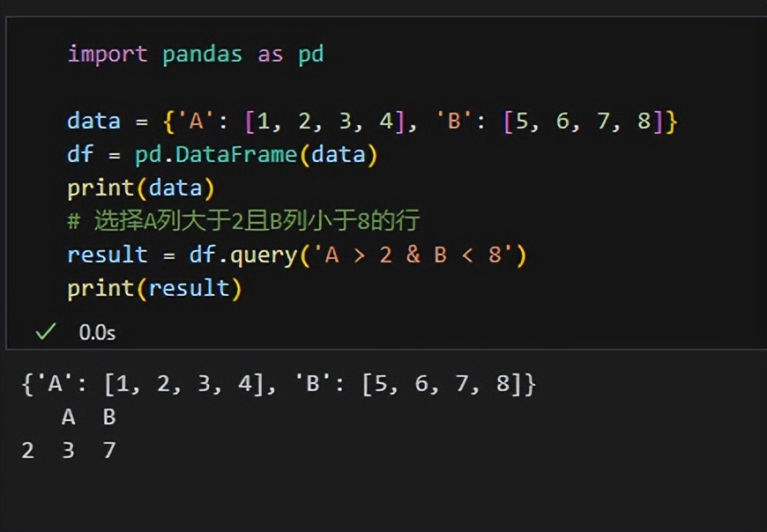Image resolution: width=767 pixels, height=532 pixels.
Task: Select the variable name result
Action: (106, 254)
